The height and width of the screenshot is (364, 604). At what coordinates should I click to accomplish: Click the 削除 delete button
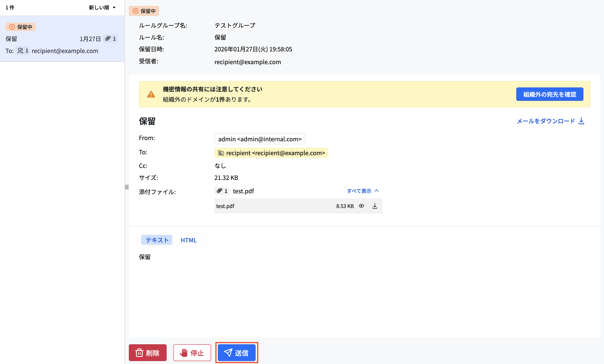click(148, 353)
